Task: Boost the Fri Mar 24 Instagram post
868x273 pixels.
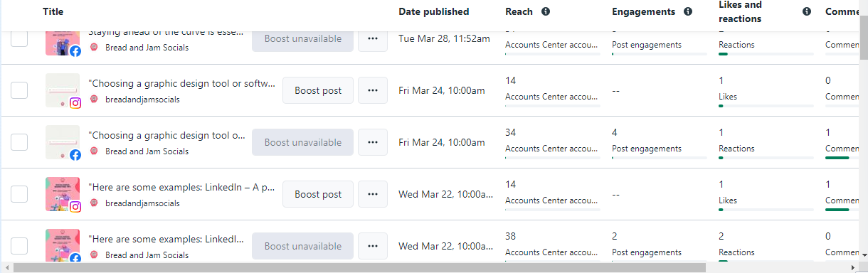Action: click(318, 90)
